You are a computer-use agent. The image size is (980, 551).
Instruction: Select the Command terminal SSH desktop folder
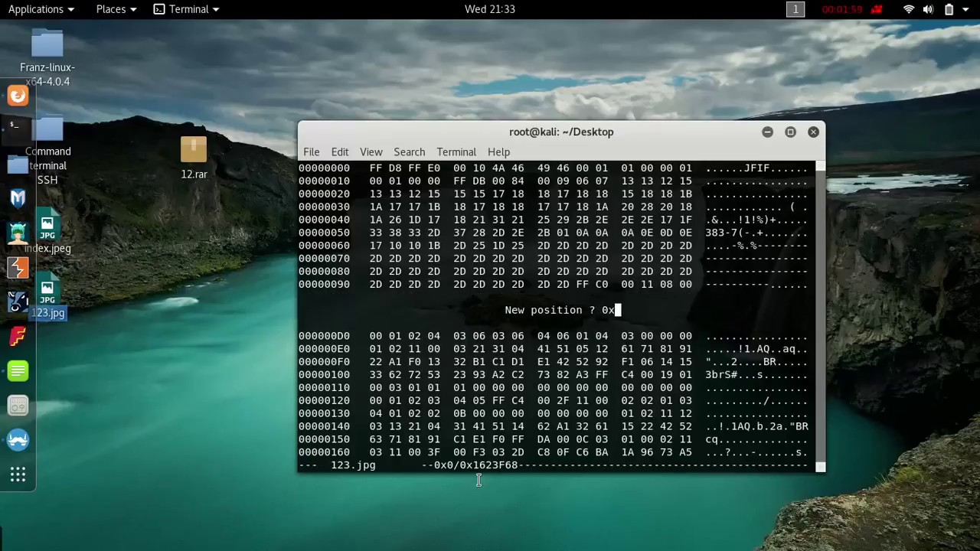click(x=47, y=152)
